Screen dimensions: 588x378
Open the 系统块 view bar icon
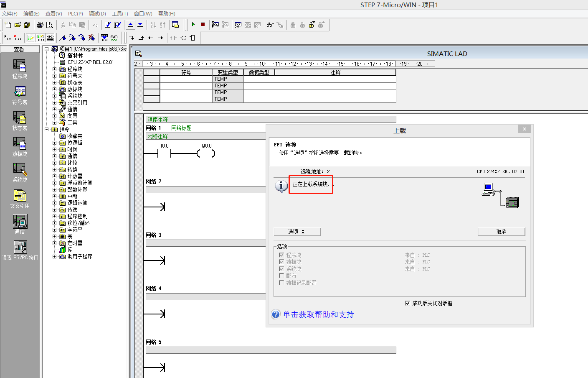point(20,173)
